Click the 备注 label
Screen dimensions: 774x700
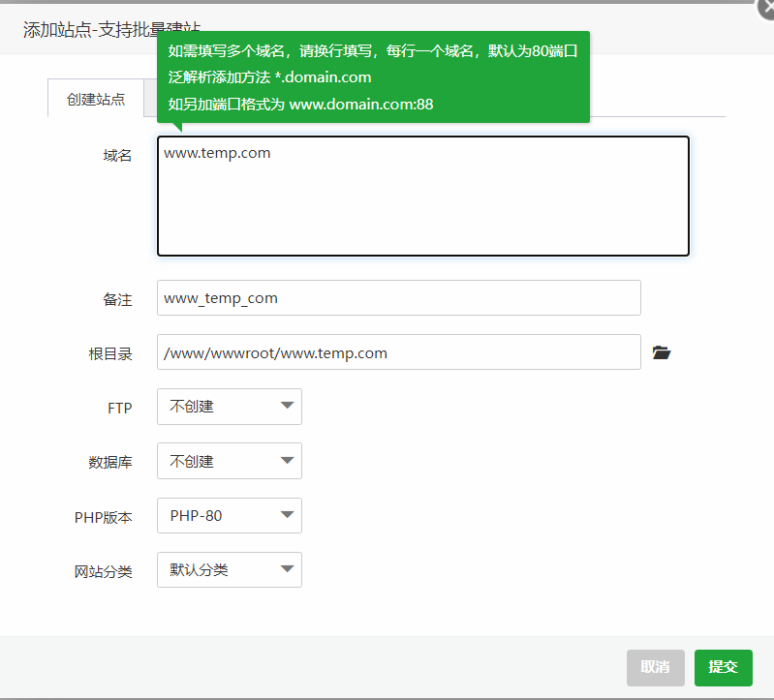coord(117,299)
